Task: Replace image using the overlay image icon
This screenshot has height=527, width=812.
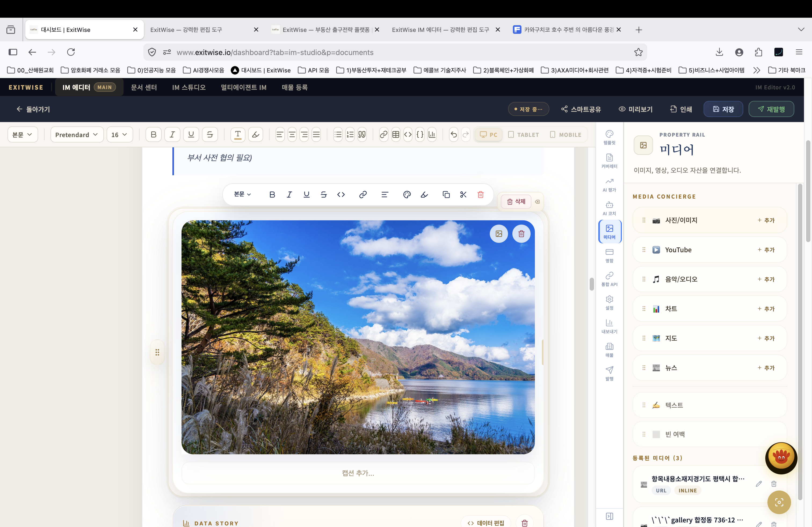Action: pyautogui.click(x=499, y=234)
